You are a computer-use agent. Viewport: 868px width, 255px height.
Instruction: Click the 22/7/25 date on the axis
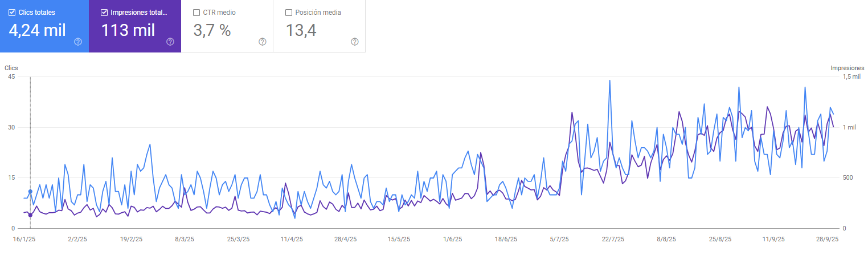613,240
